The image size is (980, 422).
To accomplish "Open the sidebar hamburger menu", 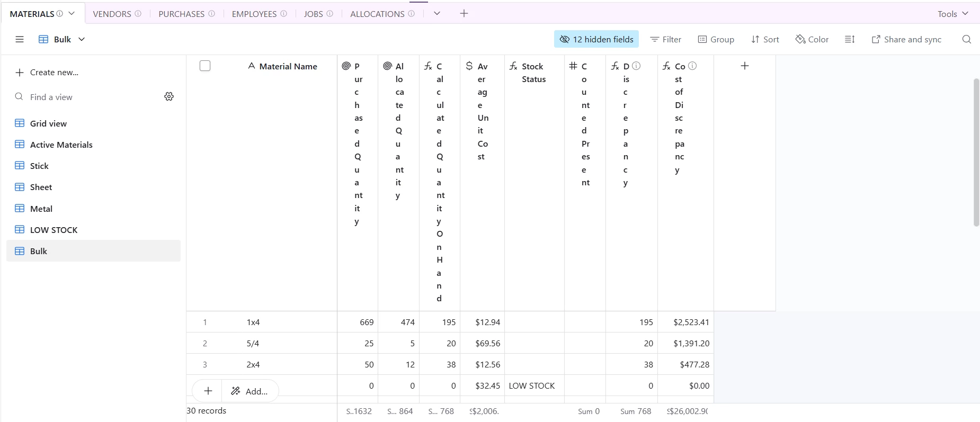I will (20, 39).
